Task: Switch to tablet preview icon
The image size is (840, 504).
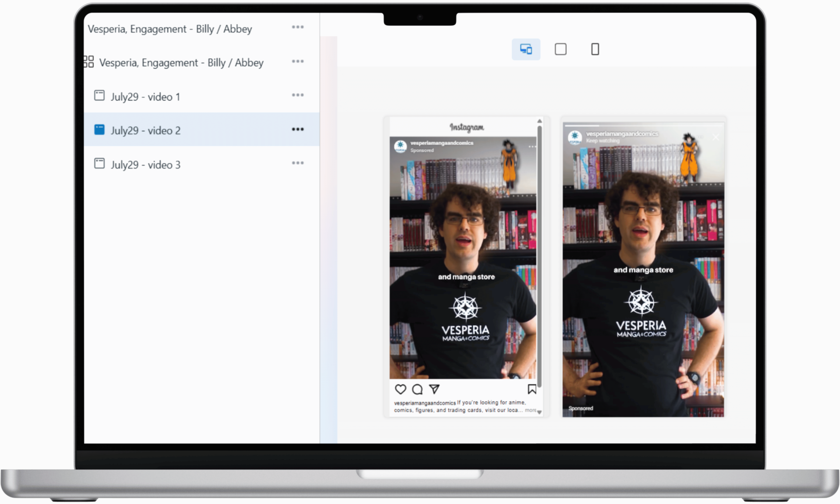Action: (x=560, y=49)
